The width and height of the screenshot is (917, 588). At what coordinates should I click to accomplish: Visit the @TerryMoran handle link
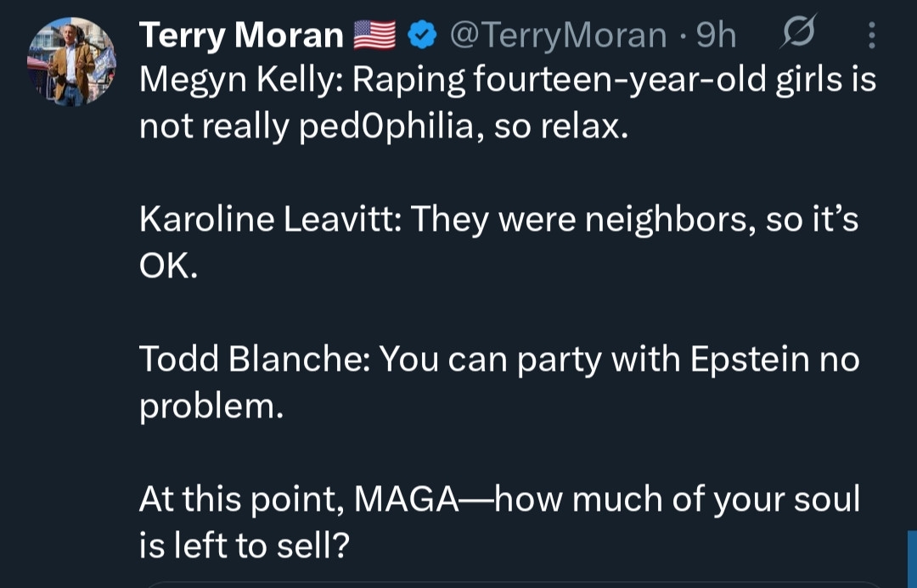click(558, 35)
